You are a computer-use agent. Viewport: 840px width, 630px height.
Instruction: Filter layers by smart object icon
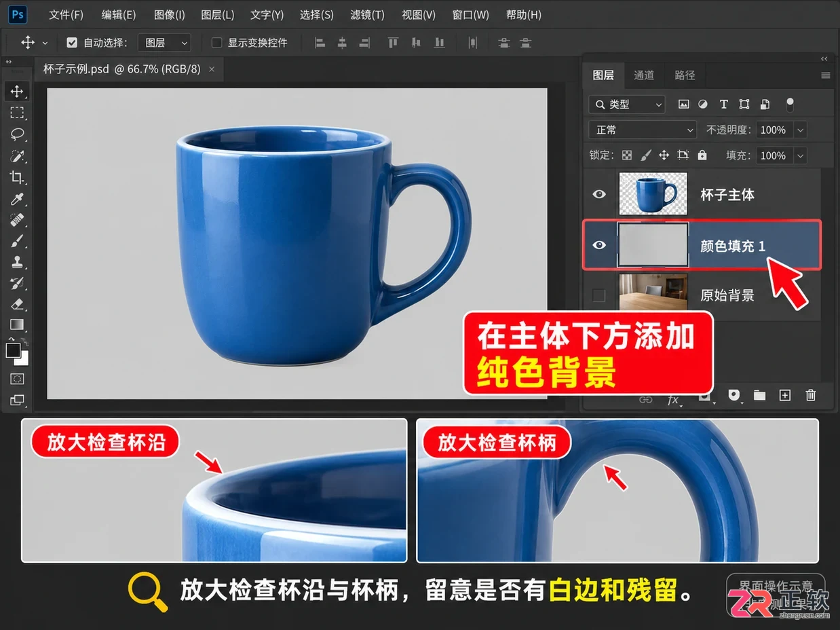(765, 104)
